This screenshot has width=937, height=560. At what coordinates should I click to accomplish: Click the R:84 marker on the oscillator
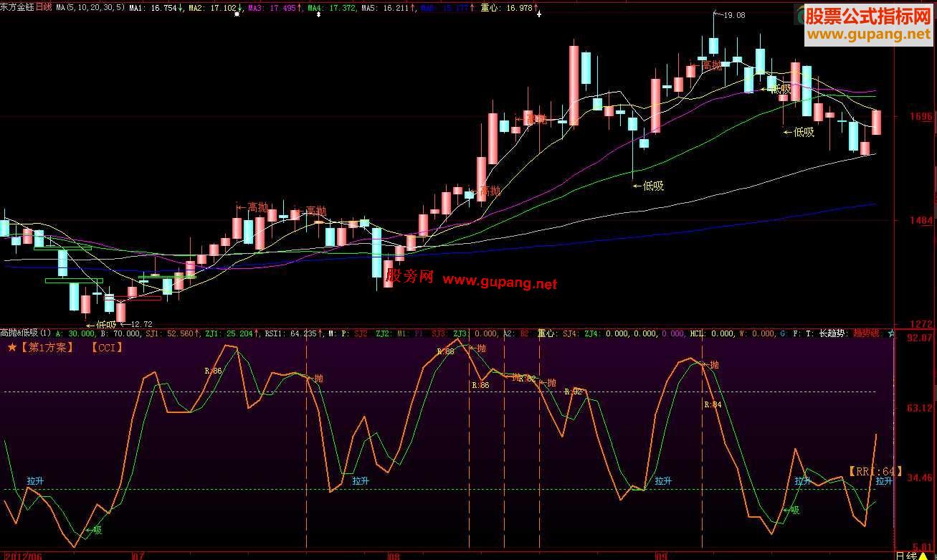[x=713, y=404]
